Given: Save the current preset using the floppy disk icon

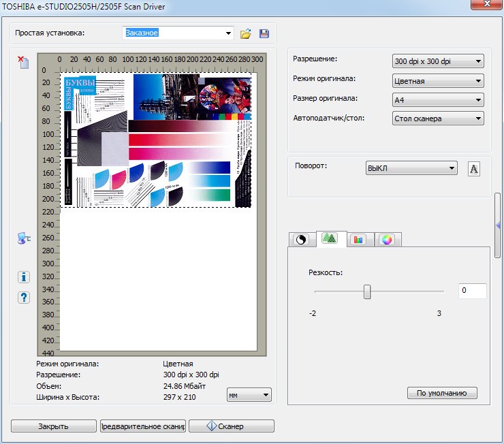Looking at the screenshot, I should tap(264, 33).
